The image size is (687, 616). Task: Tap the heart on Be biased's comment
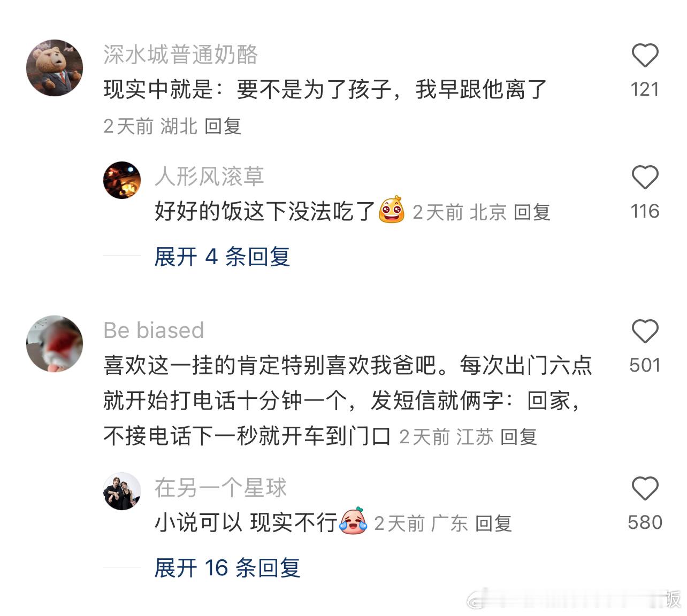(x=645, y=332)
